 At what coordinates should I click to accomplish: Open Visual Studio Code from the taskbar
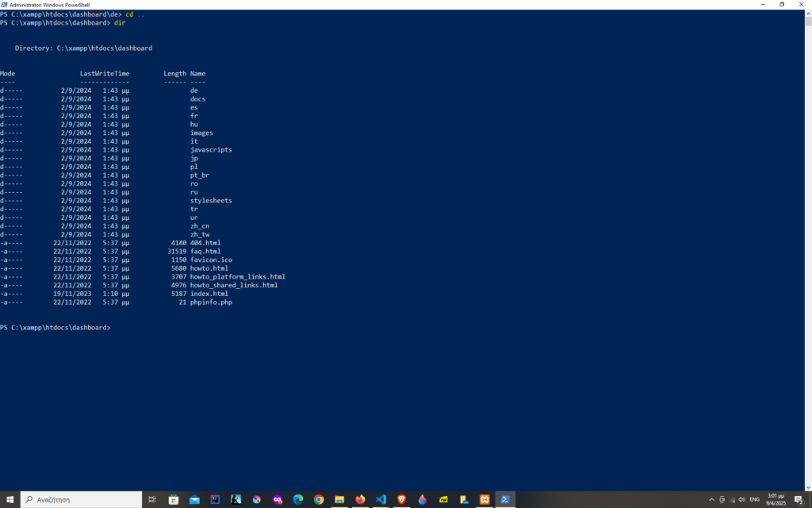point(381,499)
